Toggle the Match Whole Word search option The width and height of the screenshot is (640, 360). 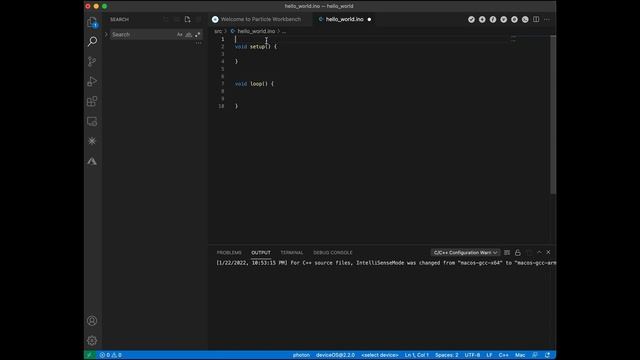click(x=189, y=35)
